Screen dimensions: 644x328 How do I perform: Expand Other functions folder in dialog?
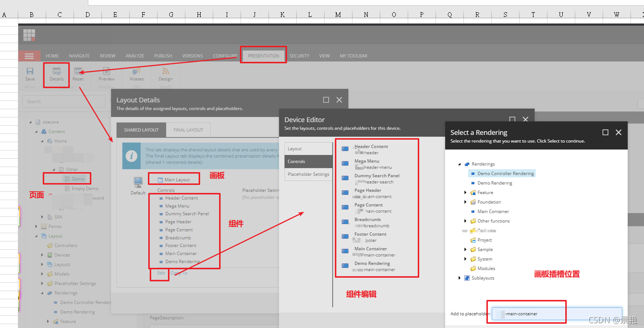[466, 221]
